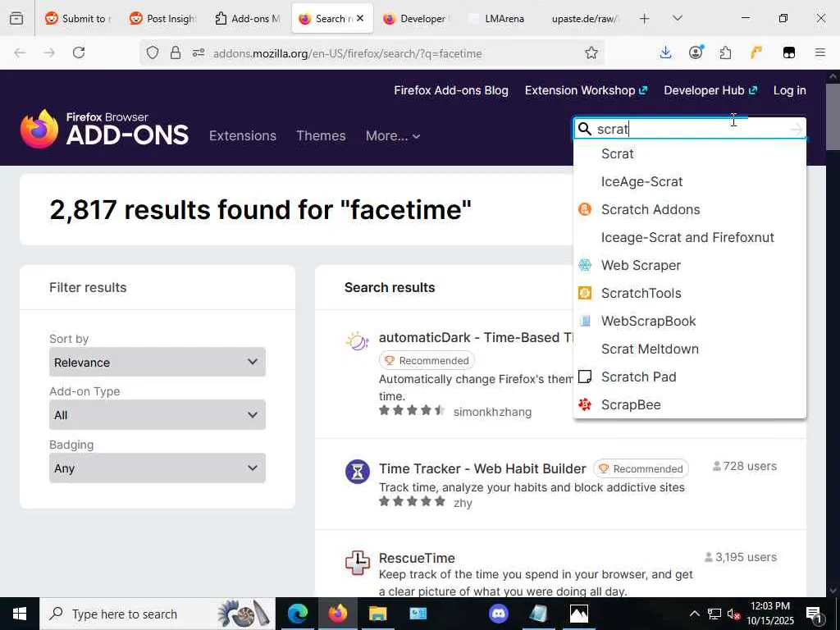Go forward with the toolbar arrow
The width and height of the screenshot is (840, 630).
tap(49, 52)
